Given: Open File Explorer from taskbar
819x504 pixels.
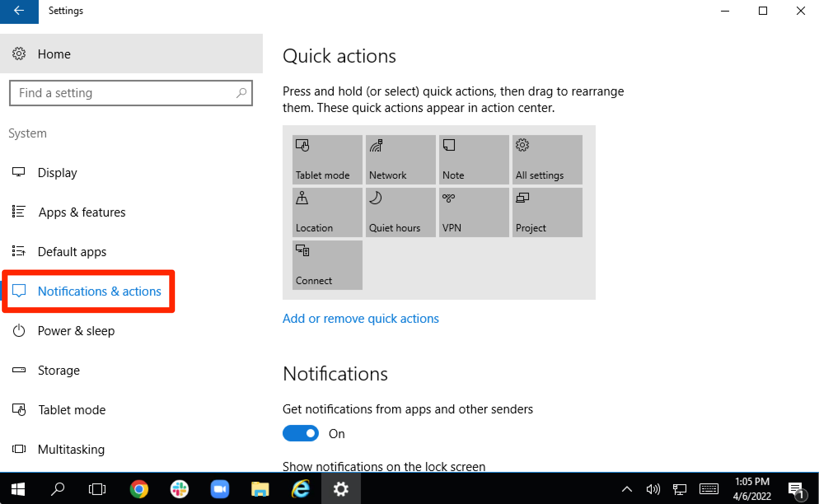Looking at the screenshot, I should point(260,489).
